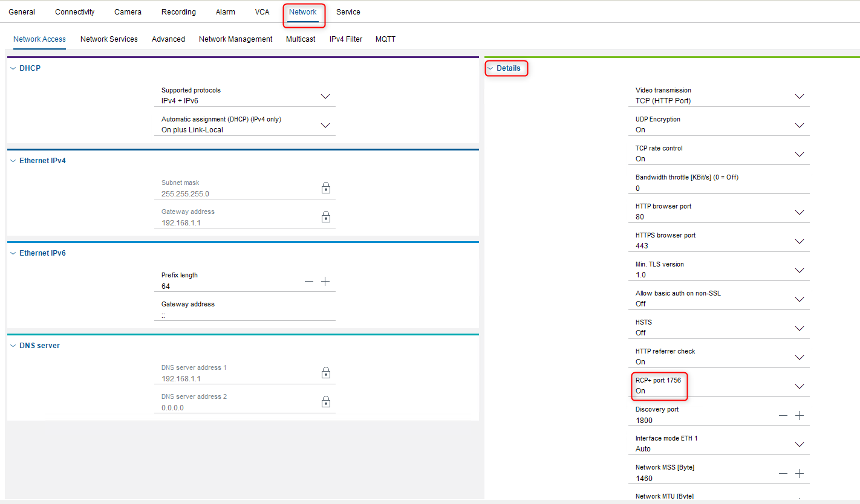Screen dimensions: 860x504
Task: Collapse the DHCP section
Action: (x=13, y=68)
